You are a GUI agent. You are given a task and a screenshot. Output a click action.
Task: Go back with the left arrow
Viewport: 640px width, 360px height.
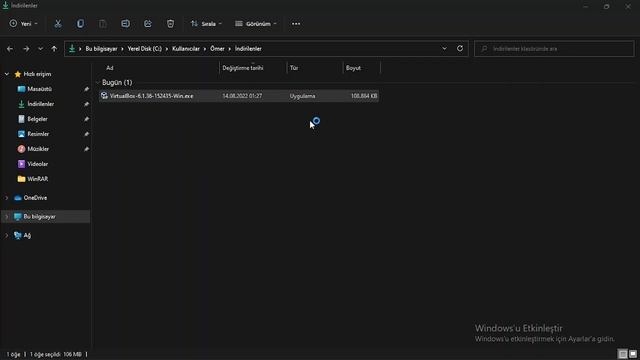(x=10, y=49)
